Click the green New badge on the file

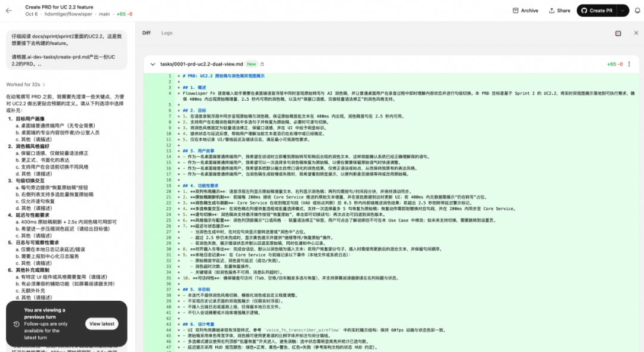pos(252,64)
